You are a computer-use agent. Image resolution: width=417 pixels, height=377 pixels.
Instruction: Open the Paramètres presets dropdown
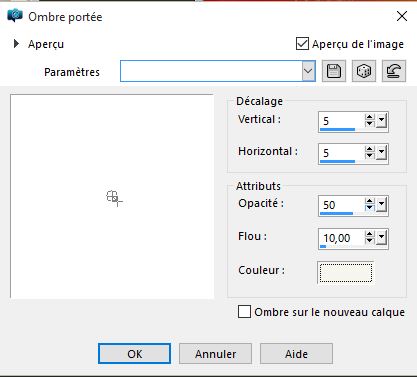click(308, 71)
